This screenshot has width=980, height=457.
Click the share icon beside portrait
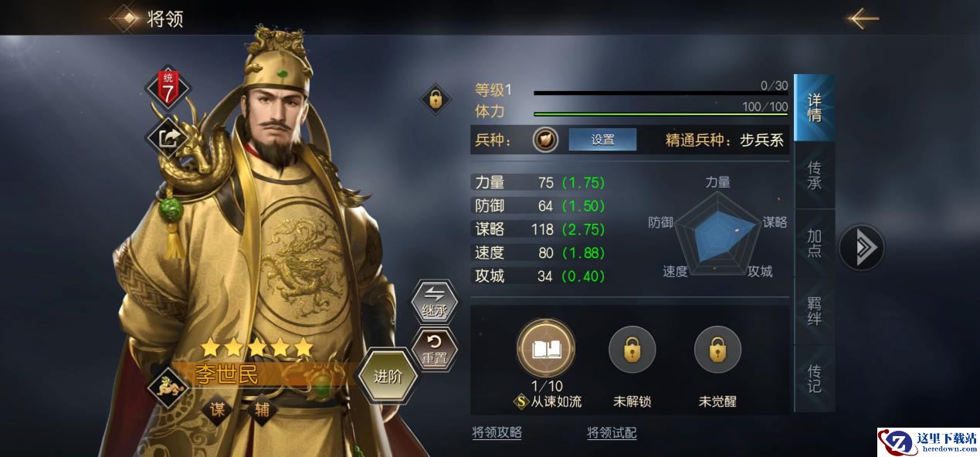(x=168, y=138)
